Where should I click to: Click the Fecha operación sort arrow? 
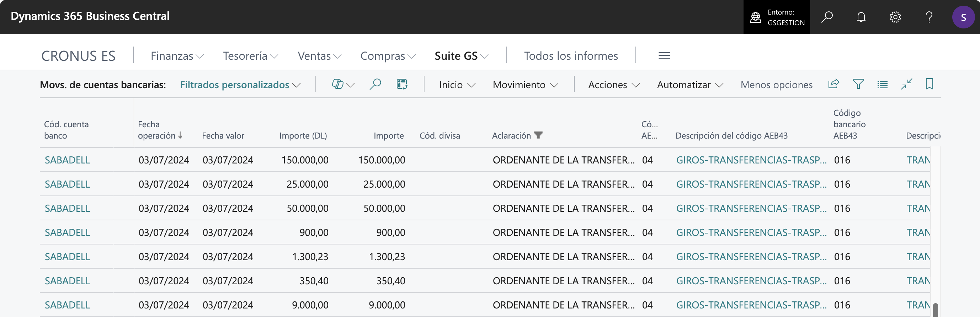click(x=180, y=135)
